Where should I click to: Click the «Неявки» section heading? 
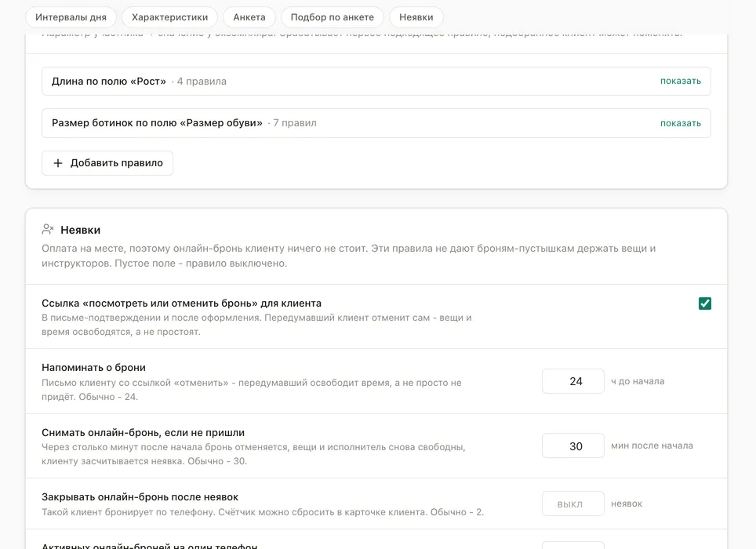tap(81, 230)
